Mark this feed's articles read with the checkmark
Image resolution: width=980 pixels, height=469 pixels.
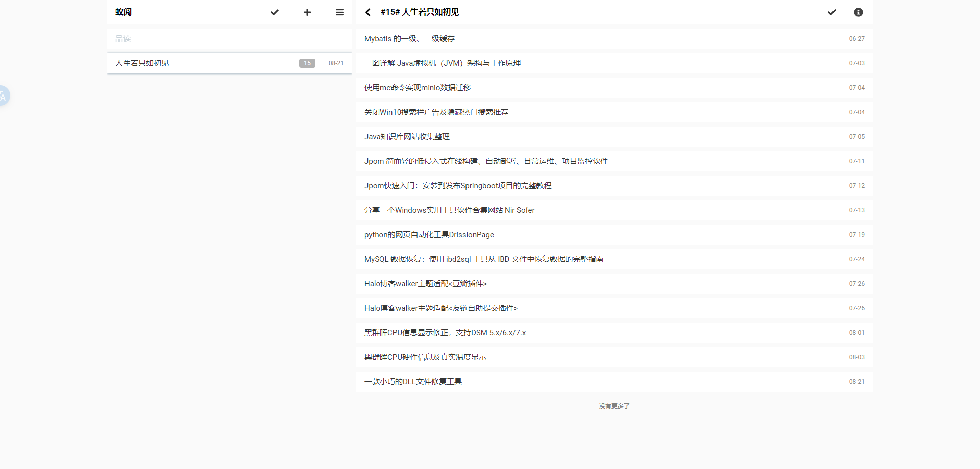[x=831, y=12]
